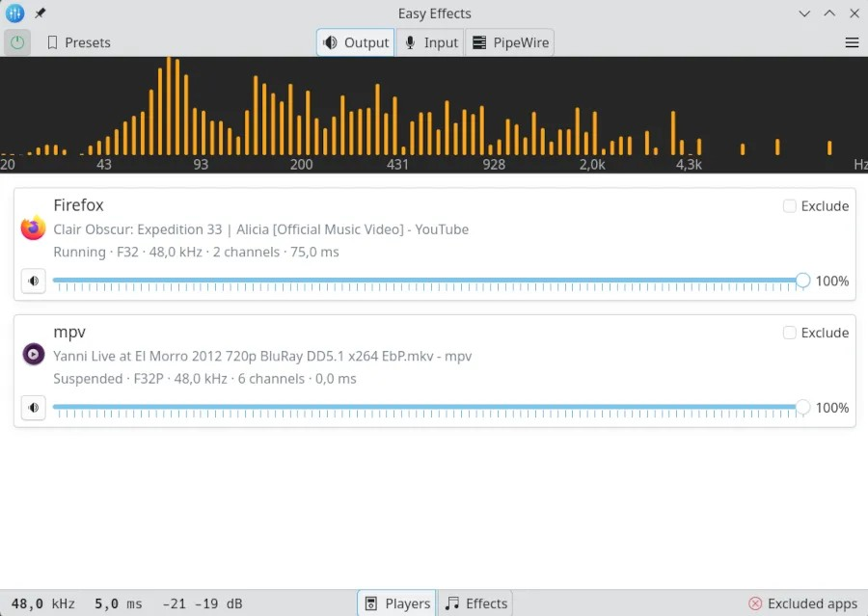Open the window options chevron in title bar
Image resolution: width=868 pixels, height=616 pixels.
[805, 13]
